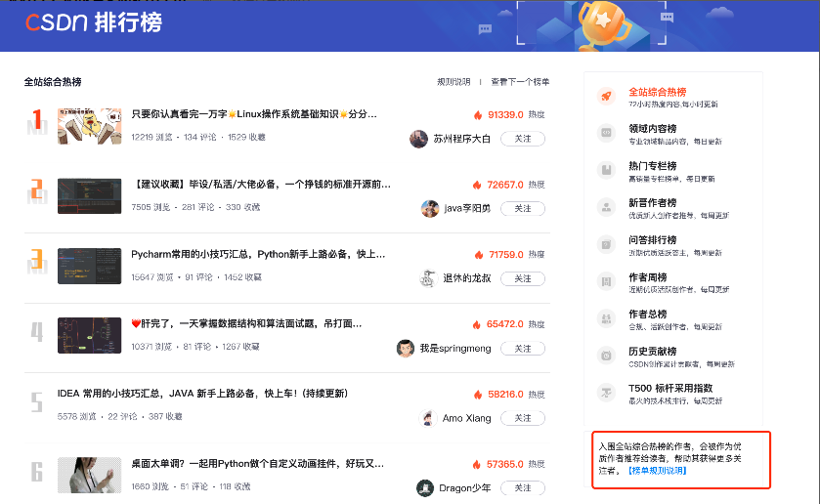Viewport: 820px width, 504px height.
Task: Click the 热门专栏榜 bookmark icon
Action: click(606, 170)
